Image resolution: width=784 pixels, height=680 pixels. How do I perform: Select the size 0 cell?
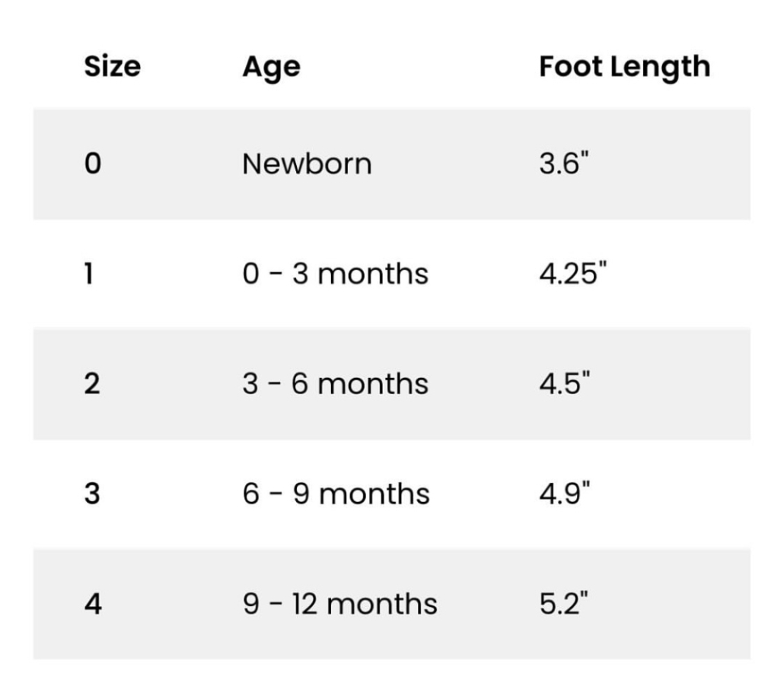(x=93, y=164)
